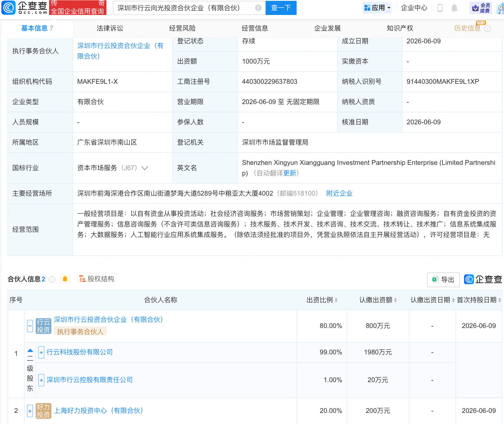Click info icon beside 历史信息 tab
The height and width of the screenshot is (424, 504).
[x=488, y=29]
